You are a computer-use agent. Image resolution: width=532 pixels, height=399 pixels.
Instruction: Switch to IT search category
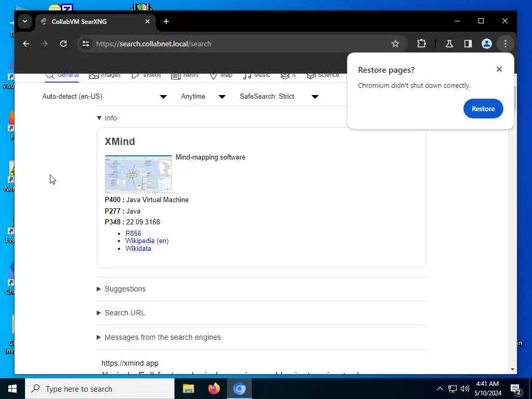tap(288, 75)
